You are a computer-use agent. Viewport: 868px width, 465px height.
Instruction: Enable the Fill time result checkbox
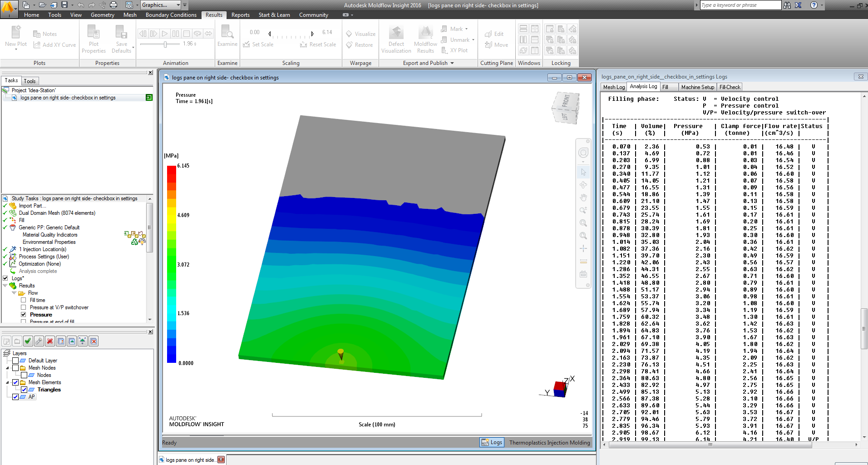point(23,300)
